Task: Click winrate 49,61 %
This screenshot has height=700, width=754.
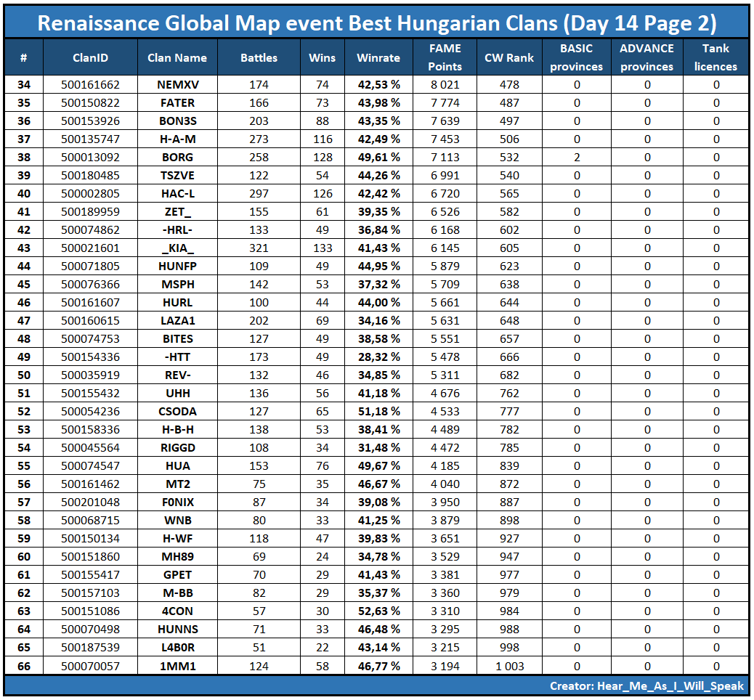Action: [379, 158]
